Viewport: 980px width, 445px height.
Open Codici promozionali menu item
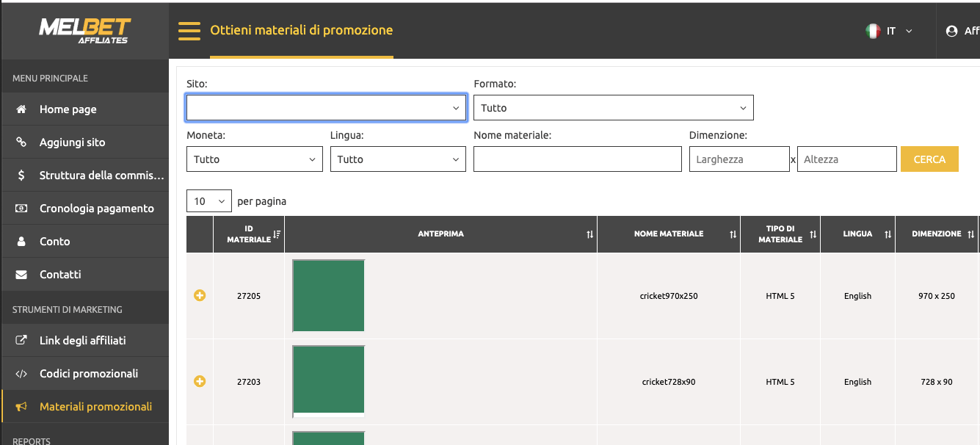point(84,374)
